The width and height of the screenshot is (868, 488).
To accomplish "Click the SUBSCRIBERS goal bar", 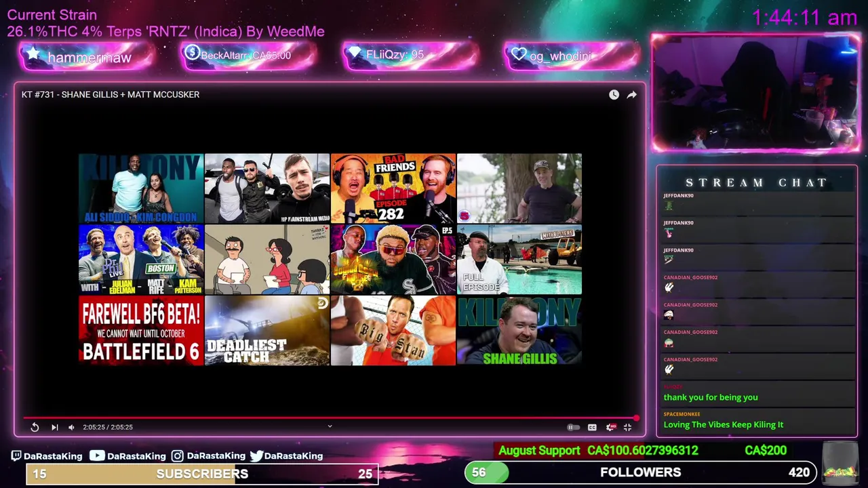I will 202,474.
